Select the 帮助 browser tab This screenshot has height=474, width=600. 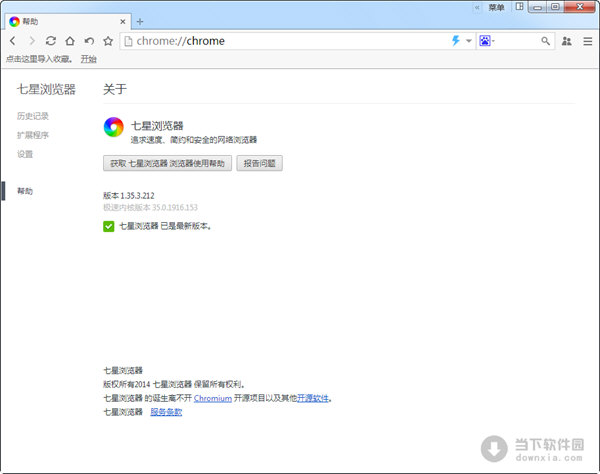[x=68, y=21]
